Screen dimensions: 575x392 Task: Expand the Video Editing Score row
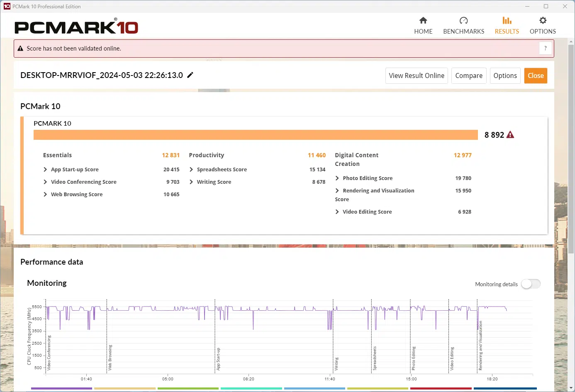tap(337, 212)
